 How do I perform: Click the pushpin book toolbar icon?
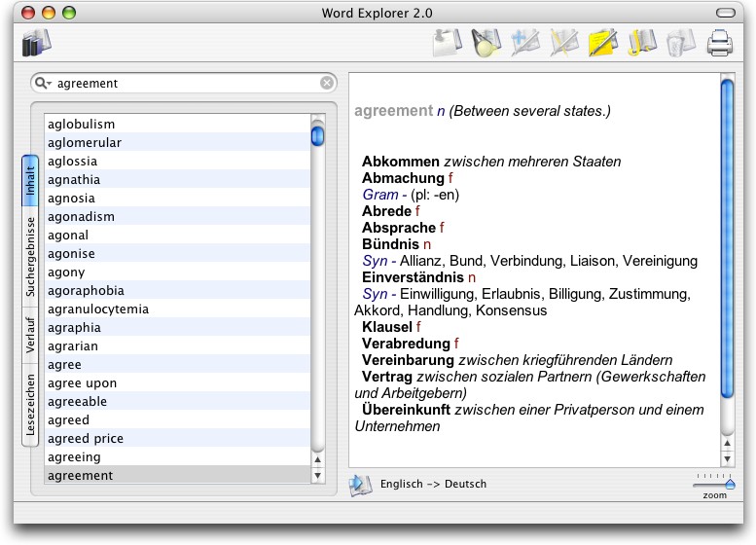447,43
